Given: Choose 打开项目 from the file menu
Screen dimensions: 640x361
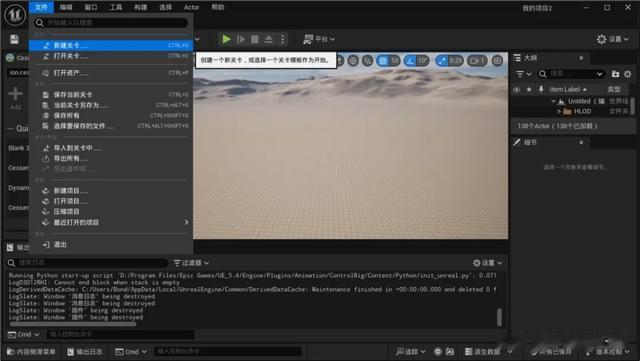Looking at the screenshot, I should click(x=111, y=201).
